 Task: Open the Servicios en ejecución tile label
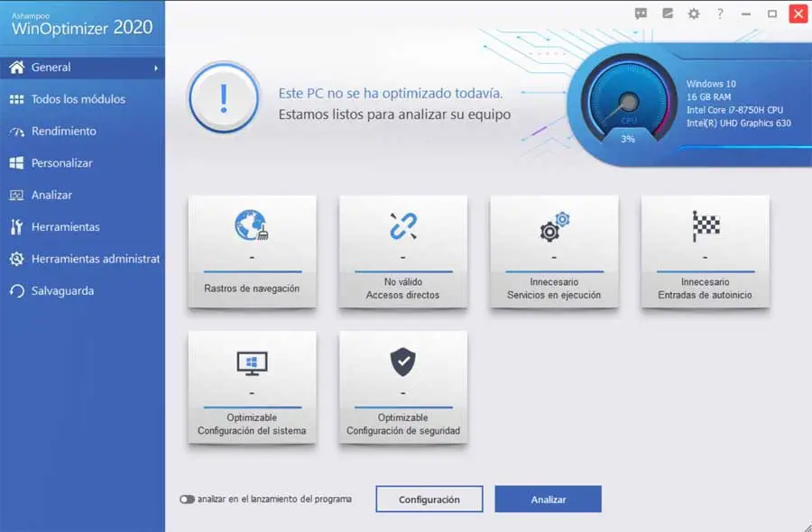pos(554,295)
